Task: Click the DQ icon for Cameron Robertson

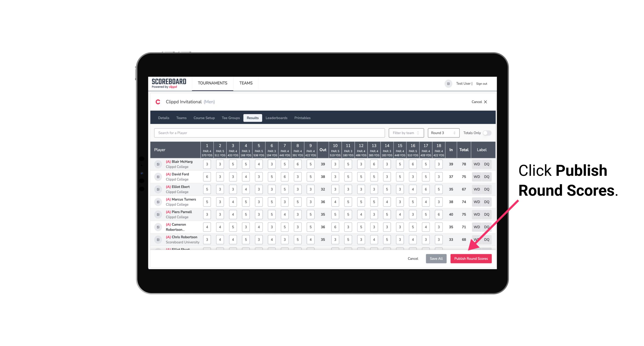Action: click(487, 227)
